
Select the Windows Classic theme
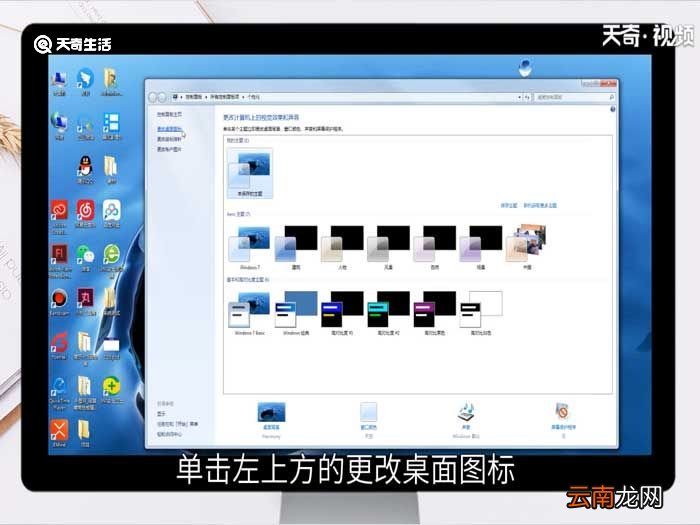pyautogui.click(x=296, y=313)
